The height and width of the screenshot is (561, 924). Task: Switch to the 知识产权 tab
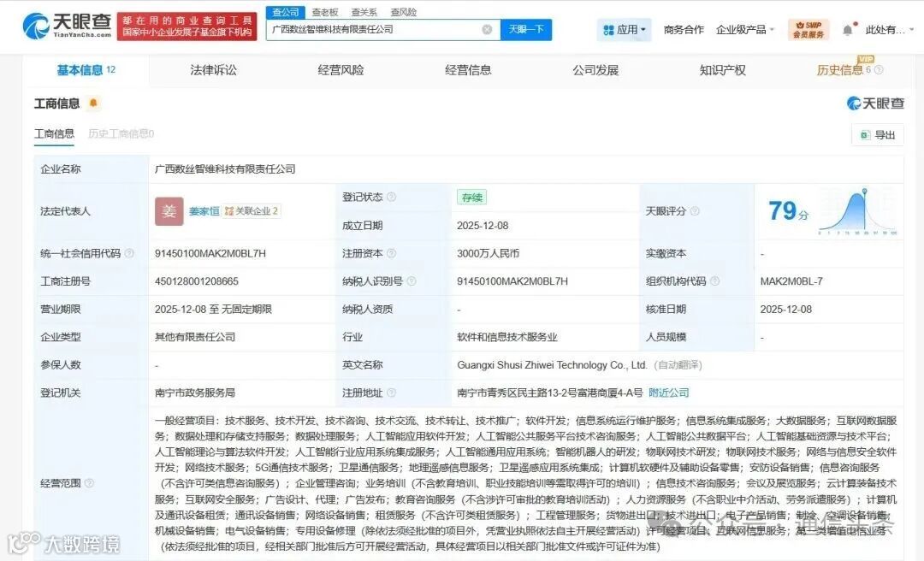[x=722, y=70]
